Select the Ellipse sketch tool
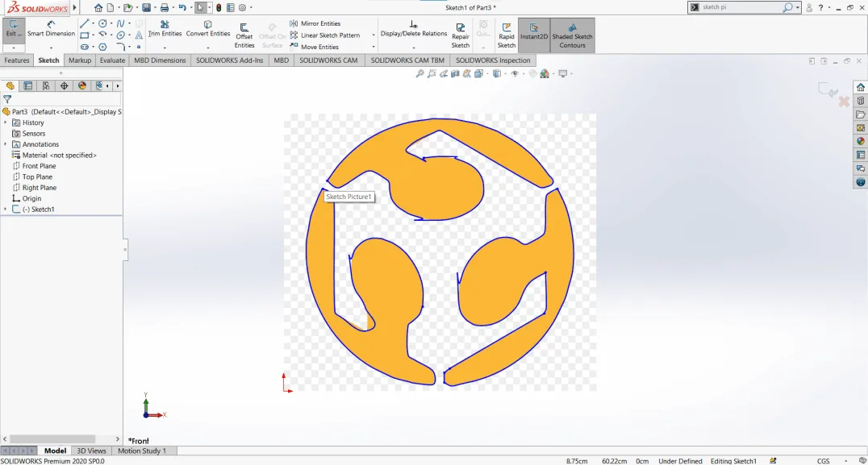 coord(120,35)
